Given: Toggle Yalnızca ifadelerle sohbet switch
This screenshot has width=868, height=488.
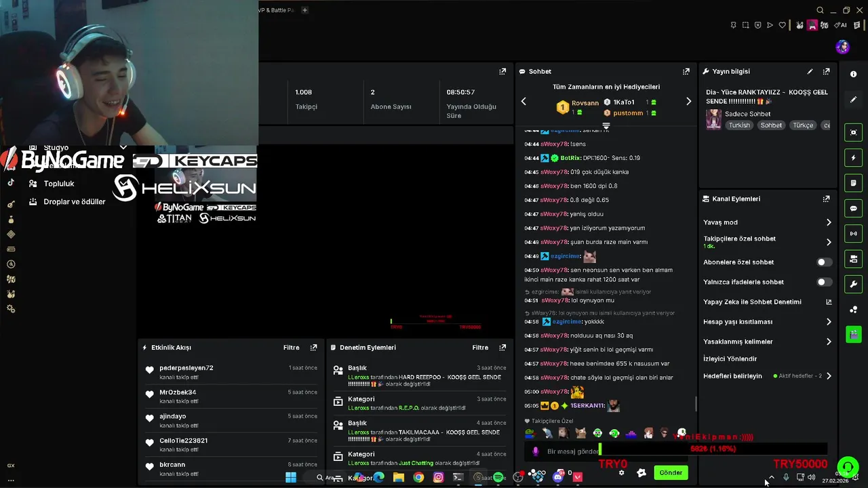Looking at the screenshot, I should click(x=824, y=282).
